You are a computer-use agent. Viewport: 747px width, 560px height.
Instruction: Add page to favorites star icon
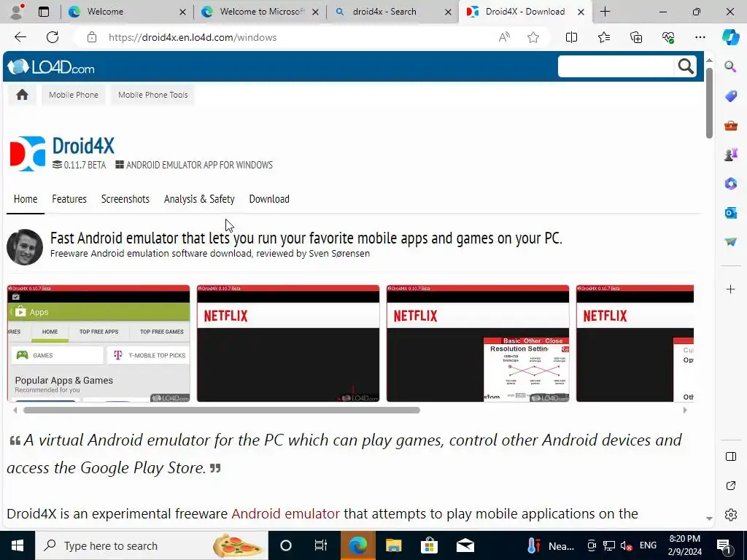[533, 37]
